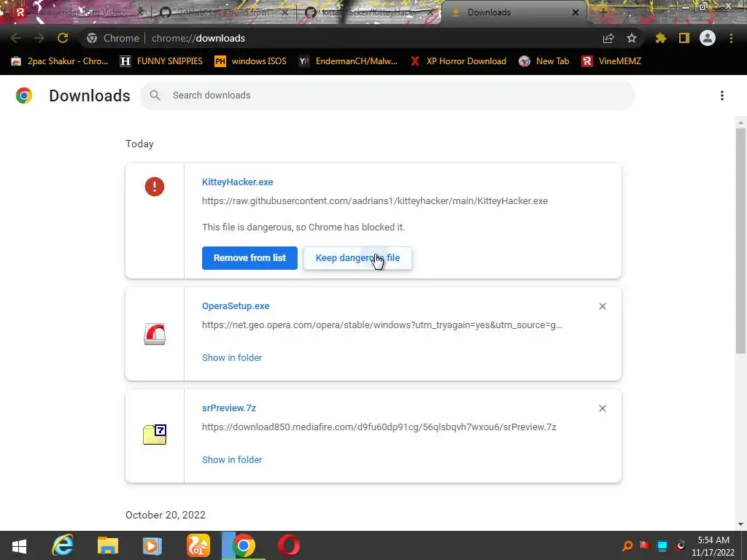This screenshot has height=560, width=747.
Task: Open the profile avatar menu
Action: click(708, 38)
